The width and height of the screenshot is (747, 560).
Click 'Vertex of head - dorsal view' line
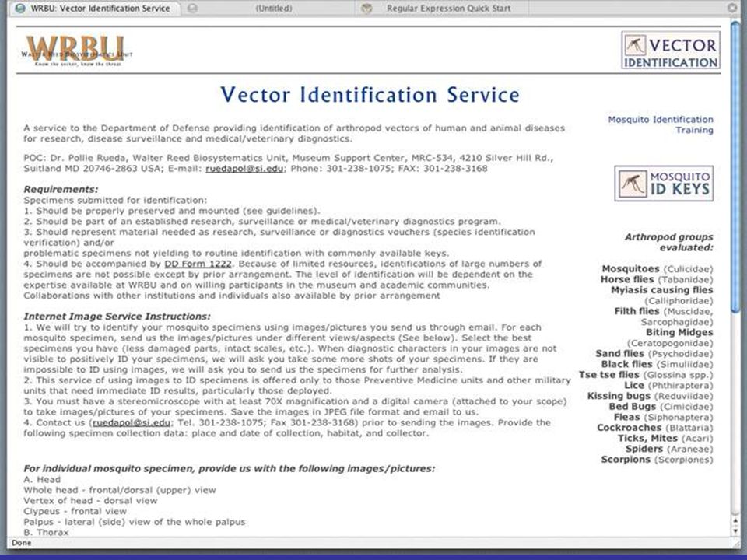(90, 500)
